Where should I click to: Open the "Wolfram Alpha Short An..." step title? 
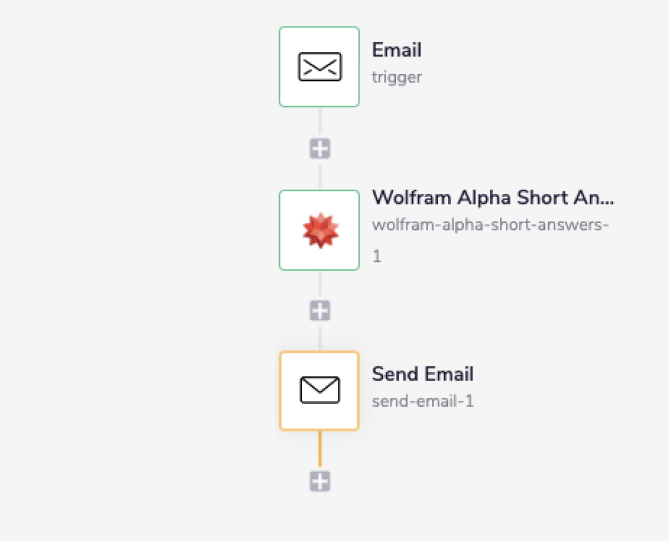(x=492, y=197)
